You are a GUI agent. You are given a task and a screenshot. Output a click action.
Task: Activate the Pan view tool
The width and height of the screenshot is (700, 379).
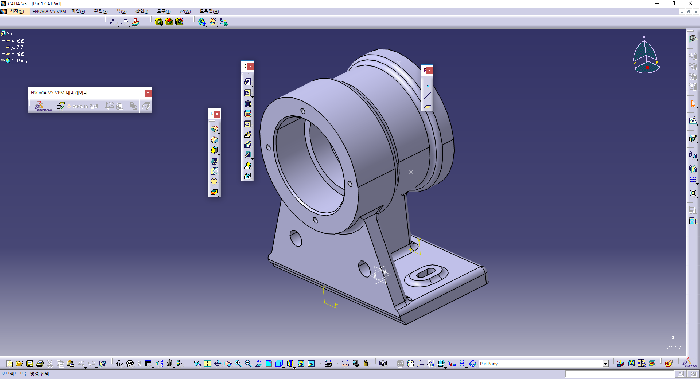tap(217, 364)
